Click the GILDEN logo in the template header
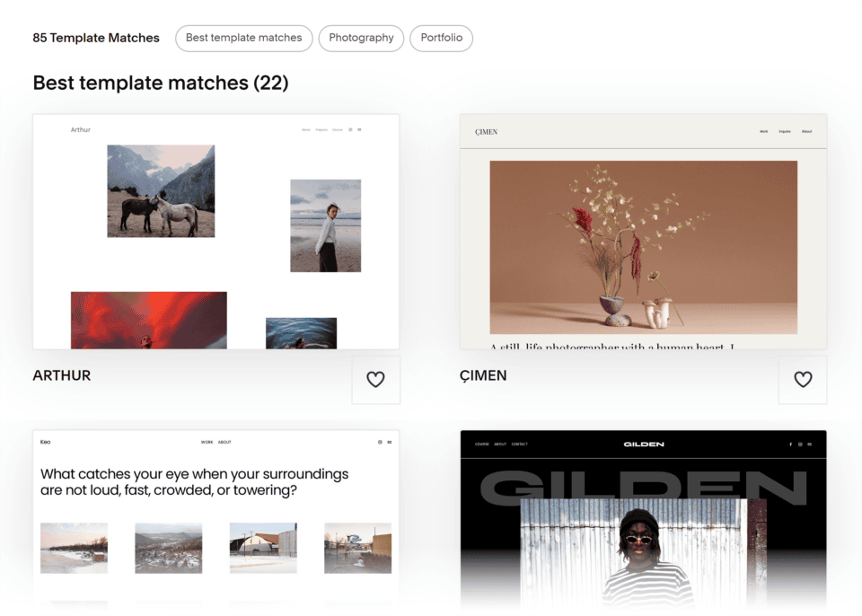Viewport: 862px width, 616px height. 643,444
